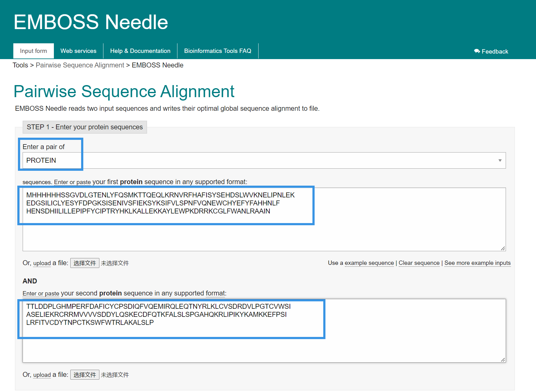Grab the second textarea resize handle corner
This screenshot has height=392, width=536.
point(503,360)
